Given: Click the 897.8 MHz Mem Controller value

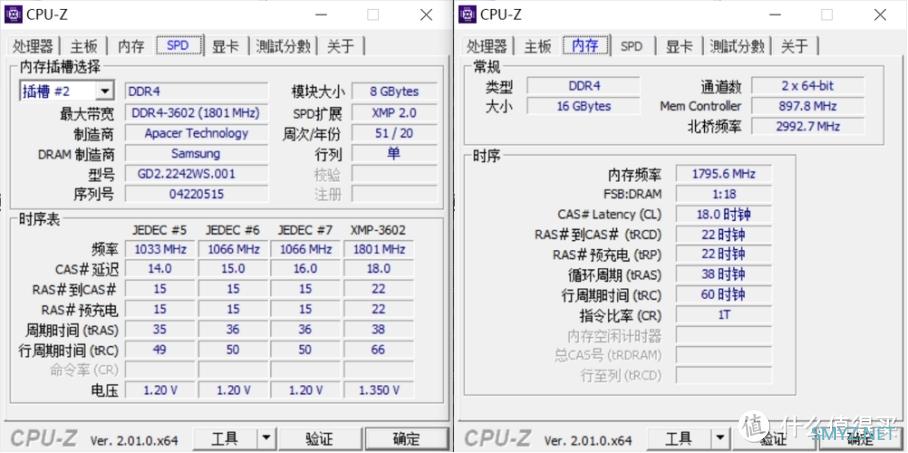Looking at the screenshot, I should click(808, 106).
